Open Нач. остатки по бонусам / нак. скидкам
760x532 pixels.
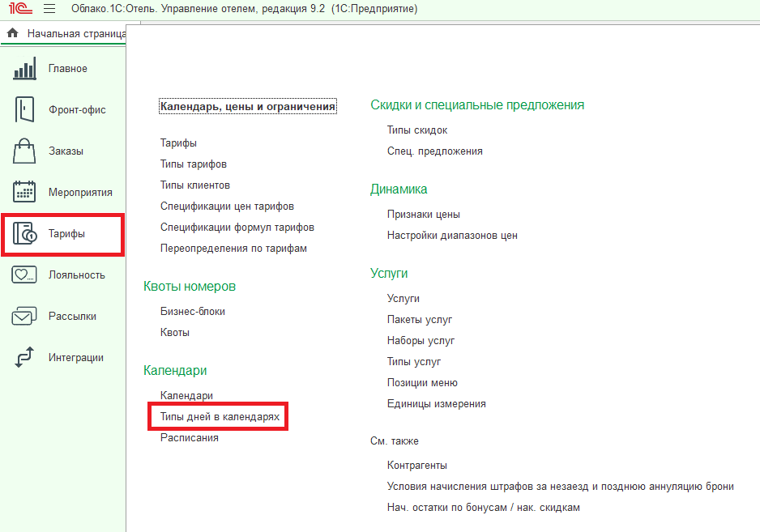483,507
